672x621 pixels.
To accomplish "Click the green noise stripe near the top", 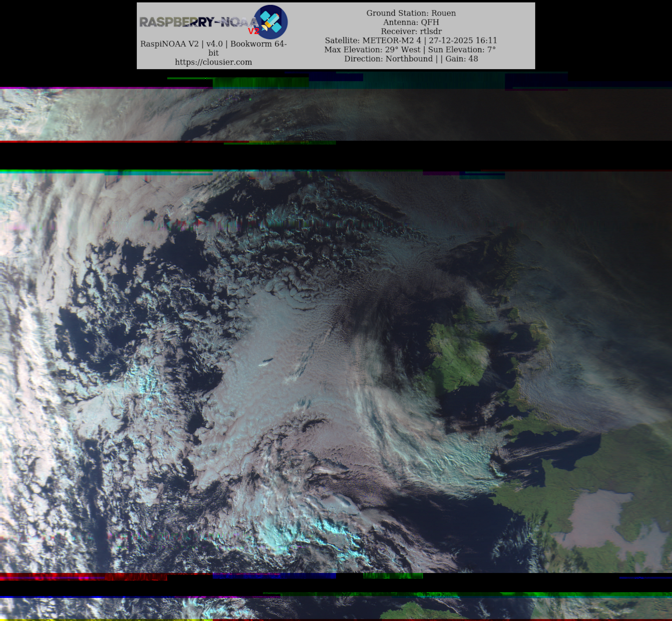I will coord(260,82).
